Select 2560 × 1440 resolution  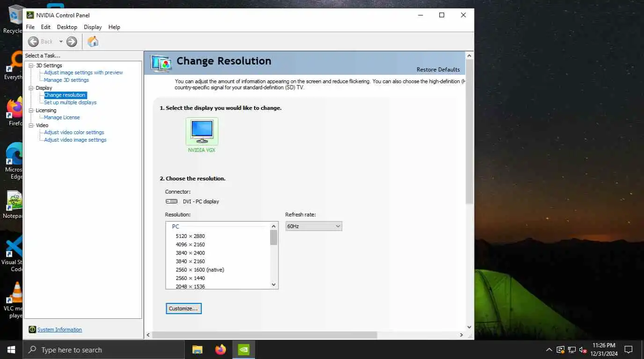[x=190, y=278]
